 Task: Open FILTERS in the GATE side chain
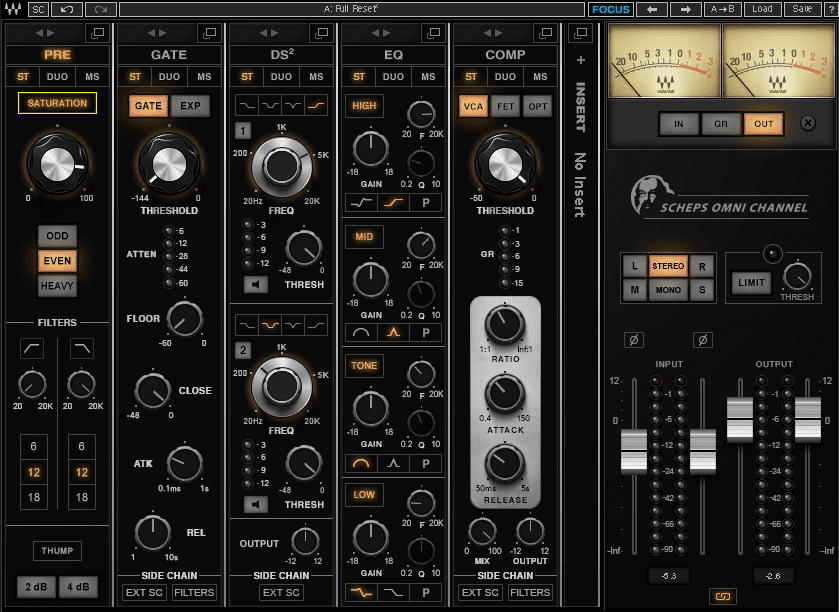(x=194, y=592)
